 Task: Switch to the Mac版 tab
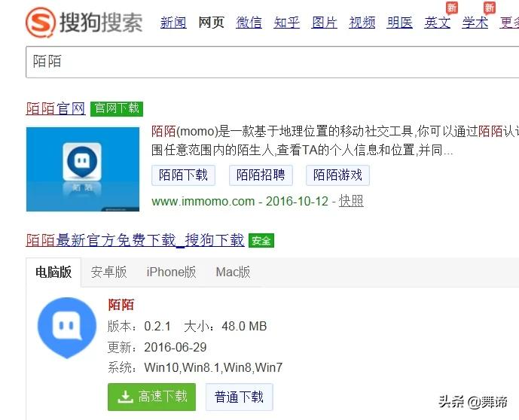point(233,272)
